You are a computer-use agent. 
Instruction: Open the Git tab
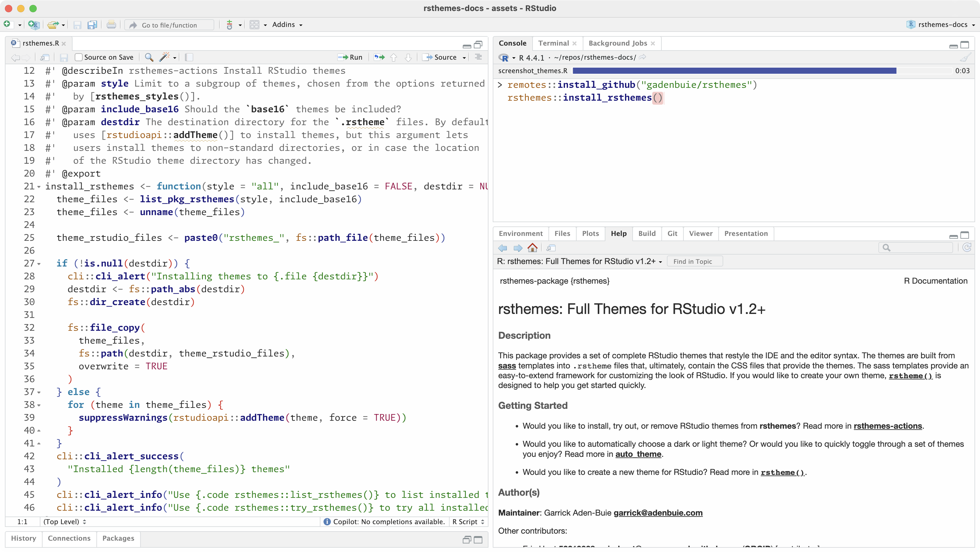672,233
